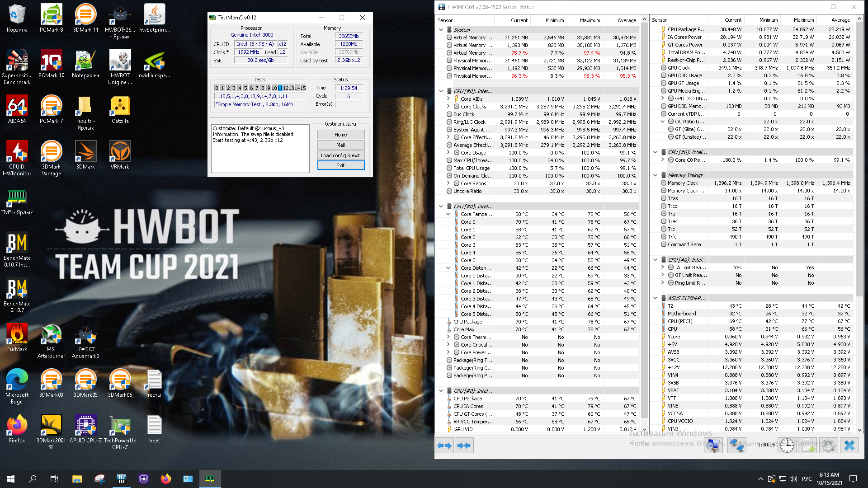Click the network monitors icon in HWiNFO toolbar

(x=736, y=446)
